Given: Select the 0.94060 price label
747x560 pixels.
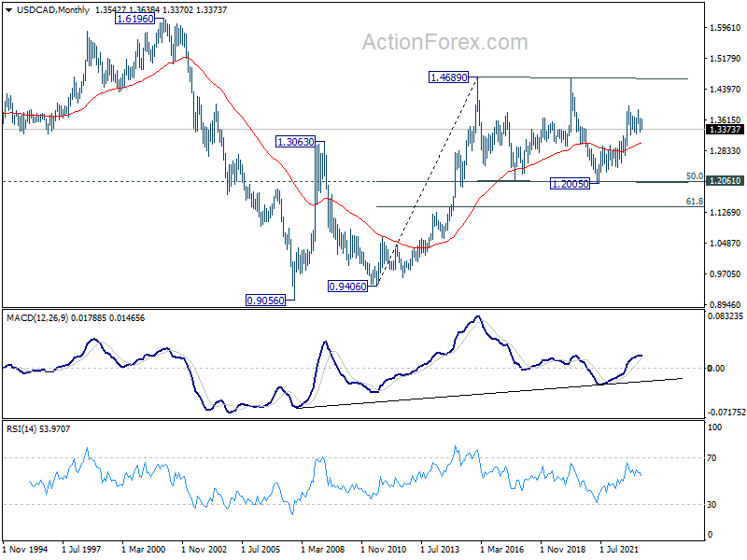Looking at the screenshot, I should tap(347, 287).
